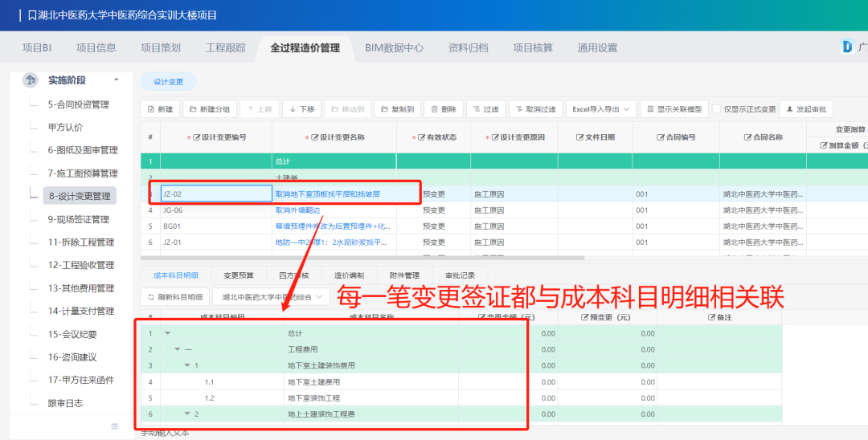Open the 取消地下室翻边 change link
868x440 pixels.
[x=297, y=210]
